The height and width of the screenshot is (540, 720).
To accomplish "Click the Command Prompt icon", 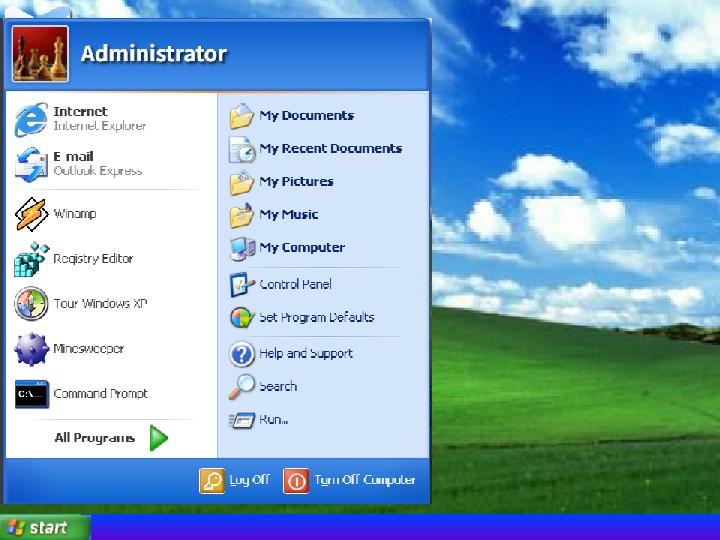I will click(31, 394).
